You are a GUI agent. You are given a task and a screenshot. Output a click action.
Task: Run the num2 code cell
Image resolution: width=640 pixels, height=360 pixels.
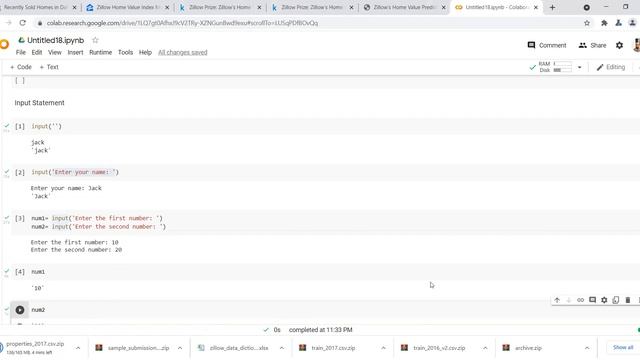click(20, 310)
